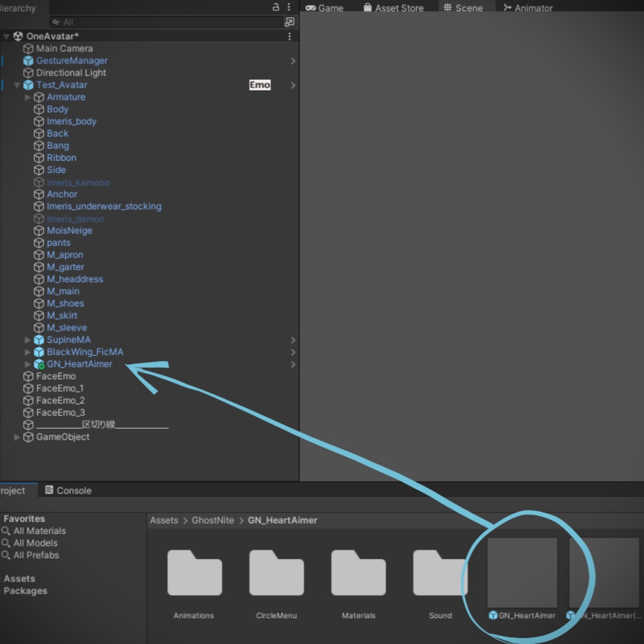The height and width of the screenshot is (644, 644).
Task: Open the search-in-window icon beside Hierarchy search
Action: [x=289, y=22]
